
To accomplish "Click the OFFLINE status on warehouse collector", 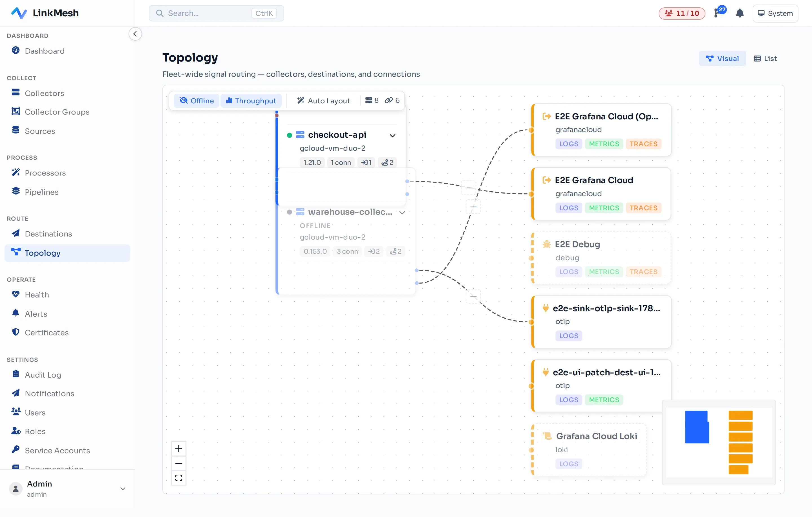I will tap(315, 226).
